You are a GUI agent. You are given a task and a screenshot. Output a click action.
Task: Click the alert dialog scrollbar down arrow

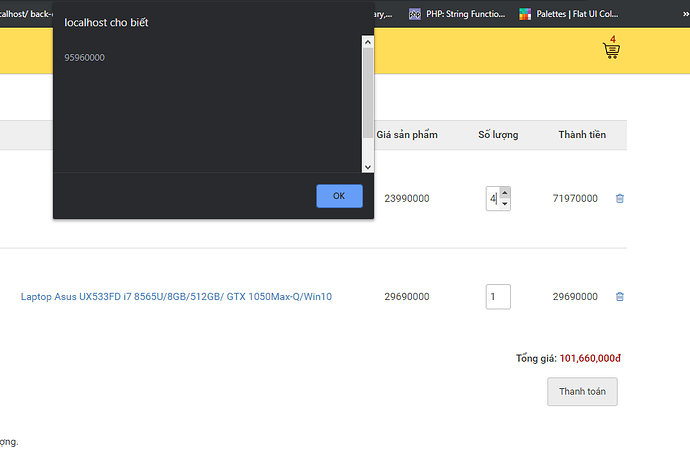(x=367, y=167)
